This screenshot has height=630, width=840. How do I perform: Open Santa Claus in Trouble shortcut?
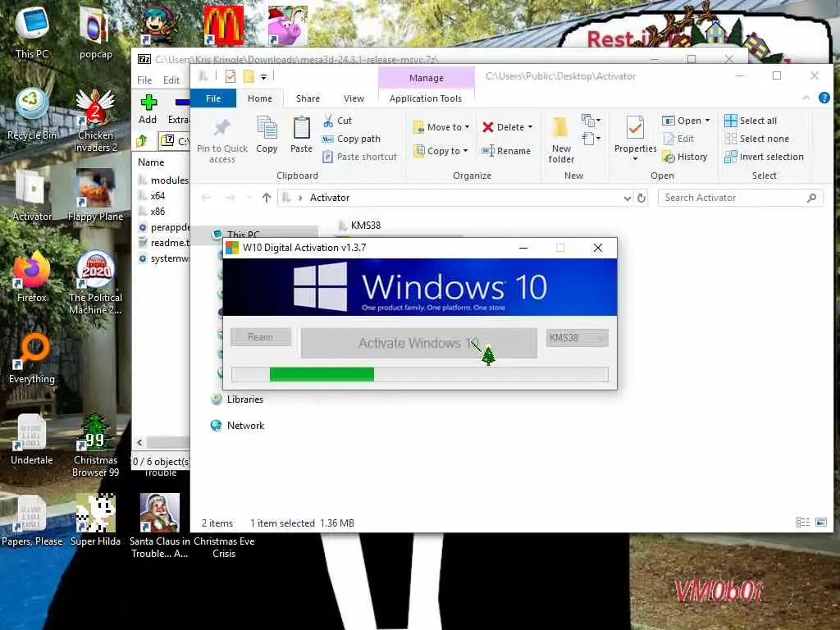(160, 526)
